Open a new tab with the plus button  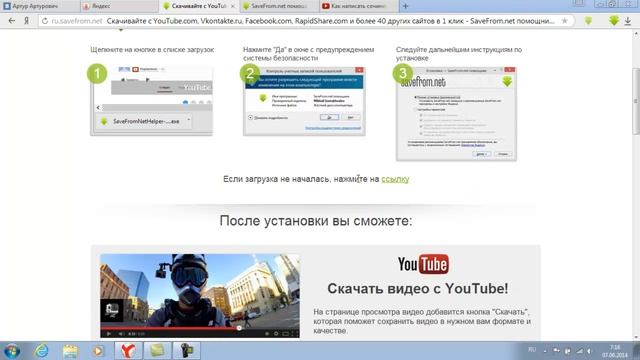(405, 6)
